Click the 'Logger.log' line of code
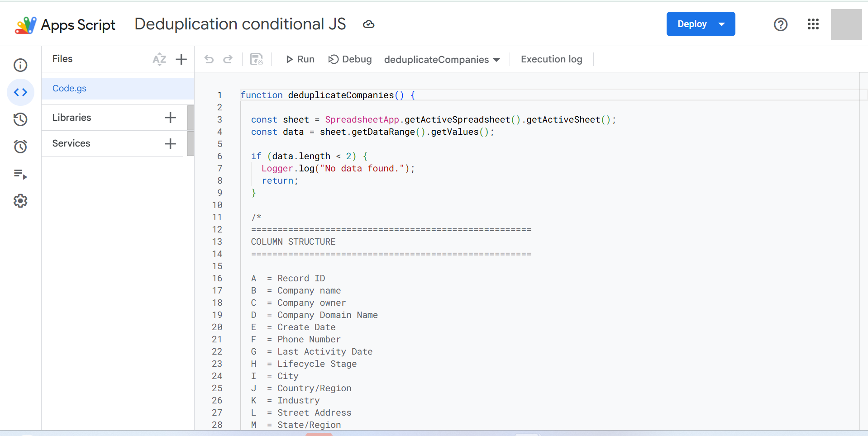Viewport: 868px width, 436px height. click(x=338, y=168)
